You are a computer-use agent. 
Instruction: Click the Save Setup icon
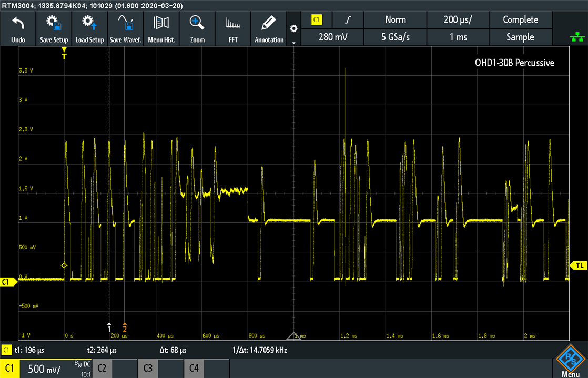point(54,29)
